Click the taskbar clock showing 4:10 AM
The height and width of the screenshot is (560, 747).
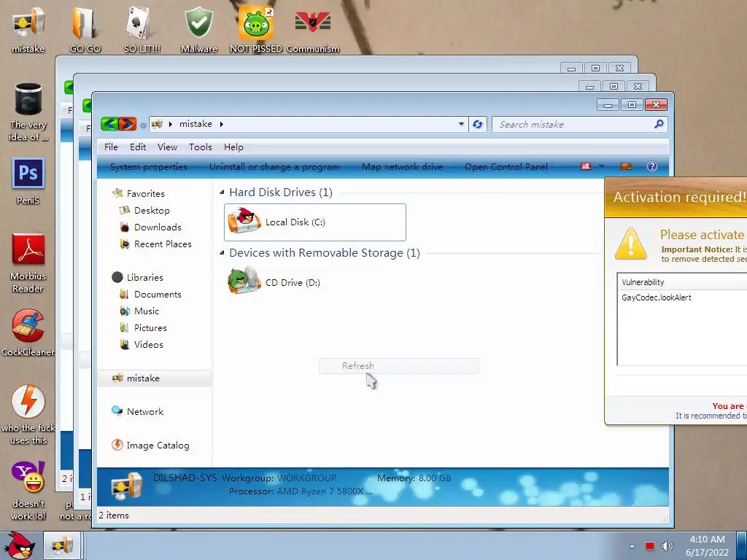pyautogui.click(x=707, y=545)
